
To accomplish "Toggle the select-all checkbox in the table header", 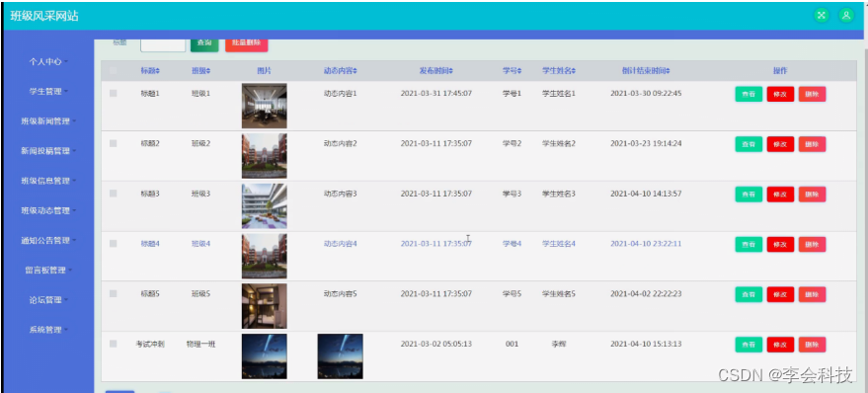I will (114, 71).
